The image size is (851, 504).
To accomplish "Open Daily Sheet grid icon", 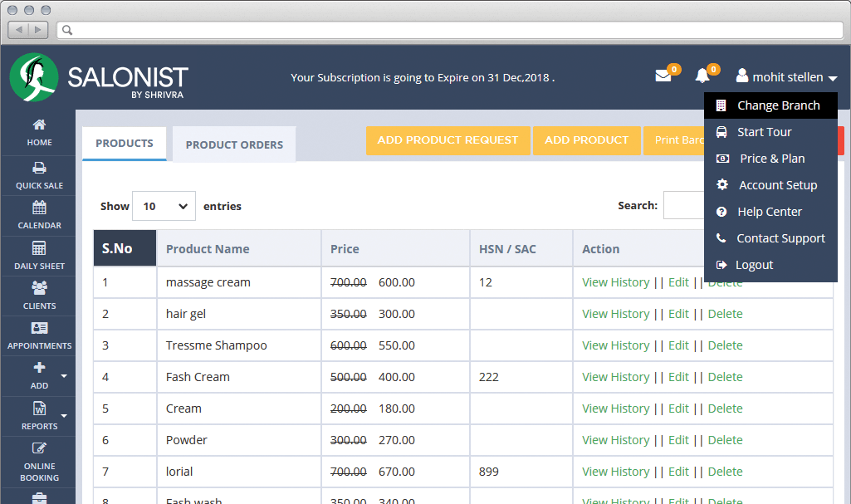I will click(x=39, y=248).
